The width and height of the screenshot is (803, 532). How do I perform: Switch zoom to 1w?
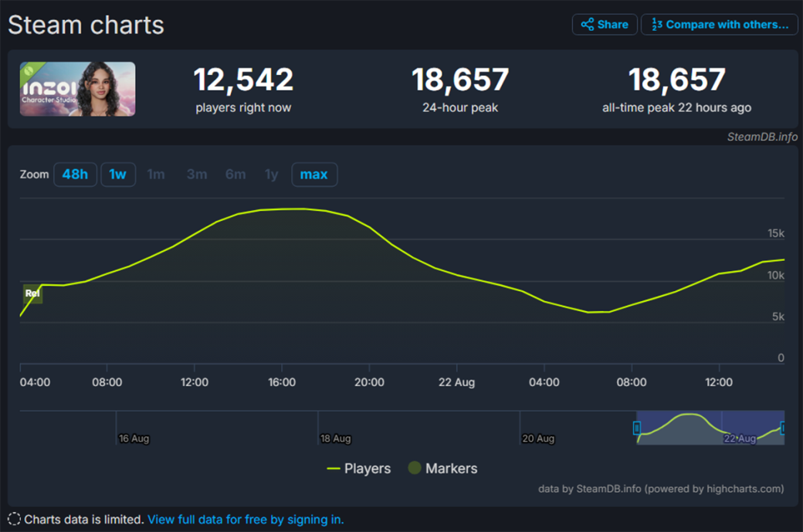(x=118, y=175)
